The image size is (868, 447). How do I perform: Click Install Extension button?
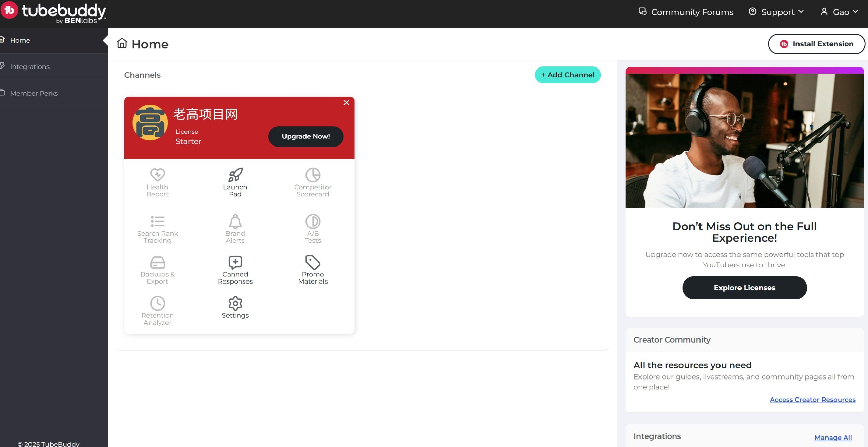click(x=816, y=44)
